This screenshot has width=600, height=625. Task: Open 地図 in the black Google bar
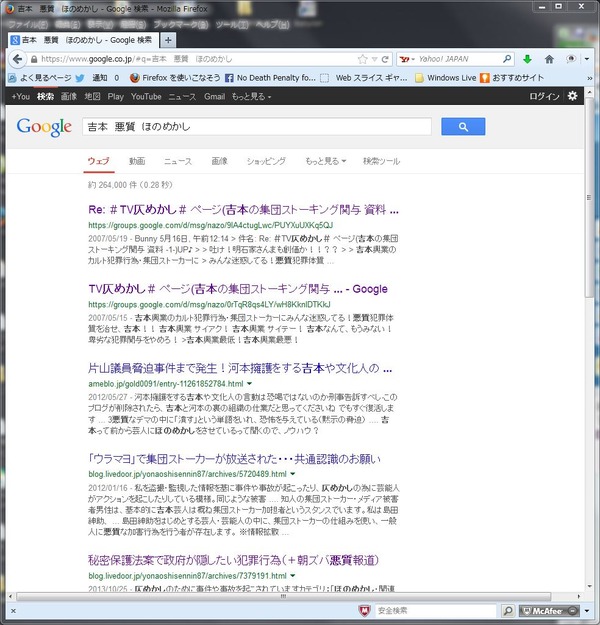point(92,96)
